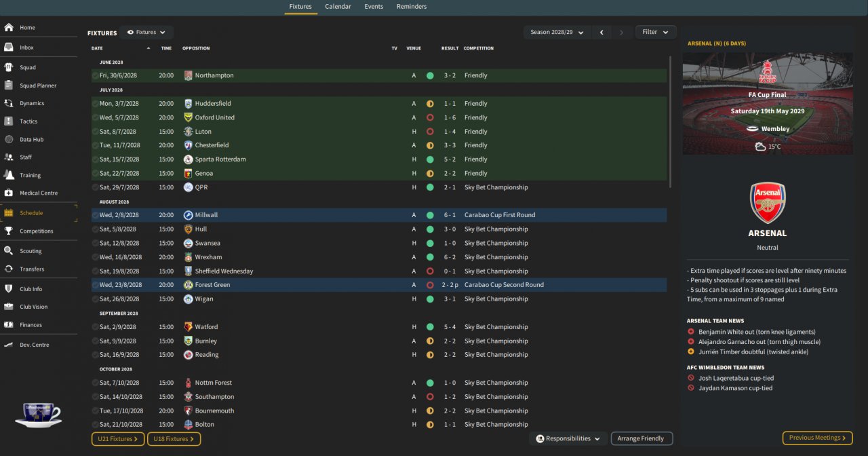Click the Dev. Centre icon

[9, 345]
